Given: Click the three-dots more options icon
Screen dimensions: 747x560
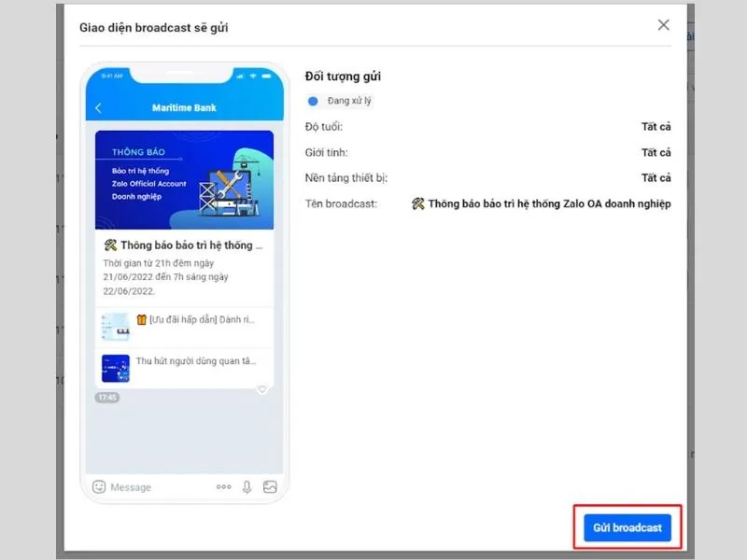Looking at the screenshot, I should tap(224, 486).
